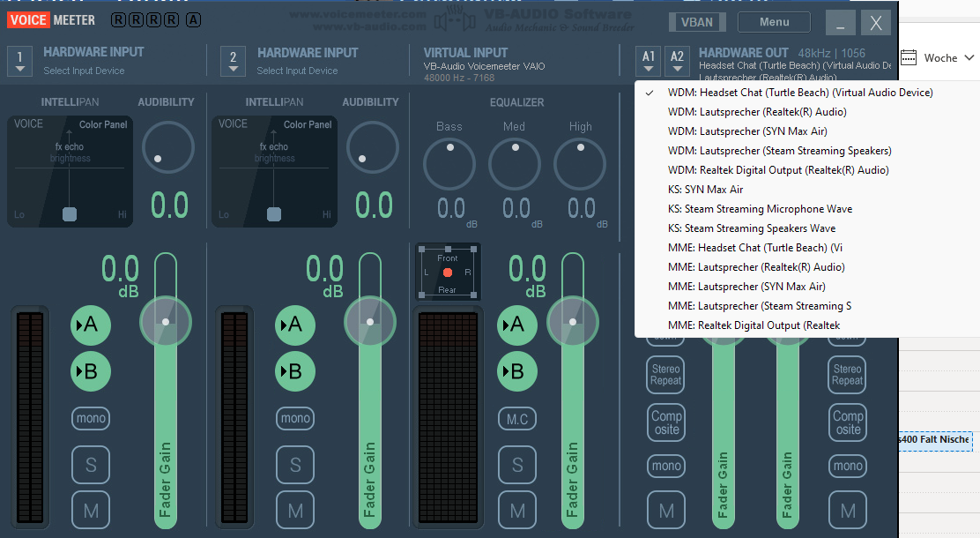Image resolution: width=980 pixels, height=538 pixels.
Task: Solo Hardware Input 2 strip
Action: click(x=295, y=465)
